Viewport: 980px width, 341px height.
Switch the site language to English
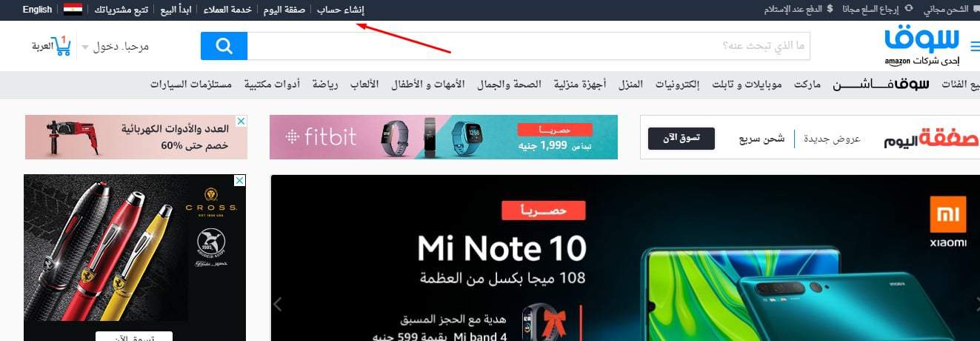click(37, 10)
